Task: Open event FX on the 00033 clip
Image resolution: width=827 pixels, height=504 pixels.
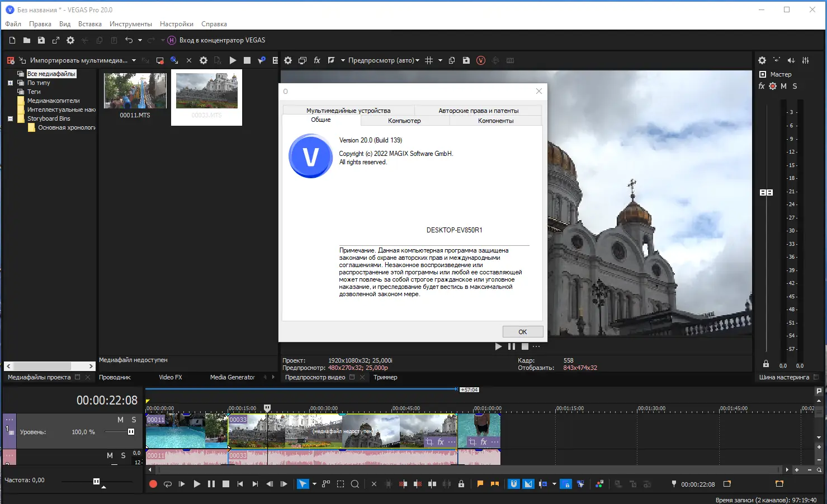Action: (x=440, y=442)
